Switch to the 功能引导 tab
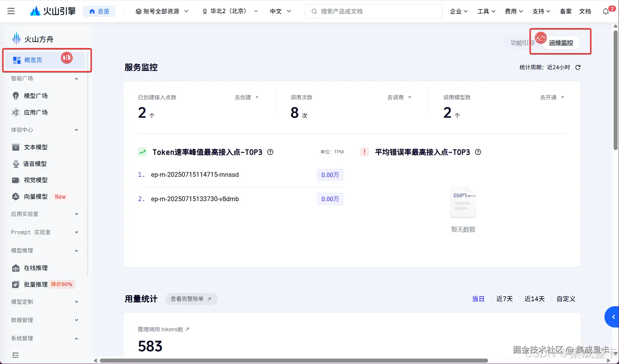 (x=523, y=43)
